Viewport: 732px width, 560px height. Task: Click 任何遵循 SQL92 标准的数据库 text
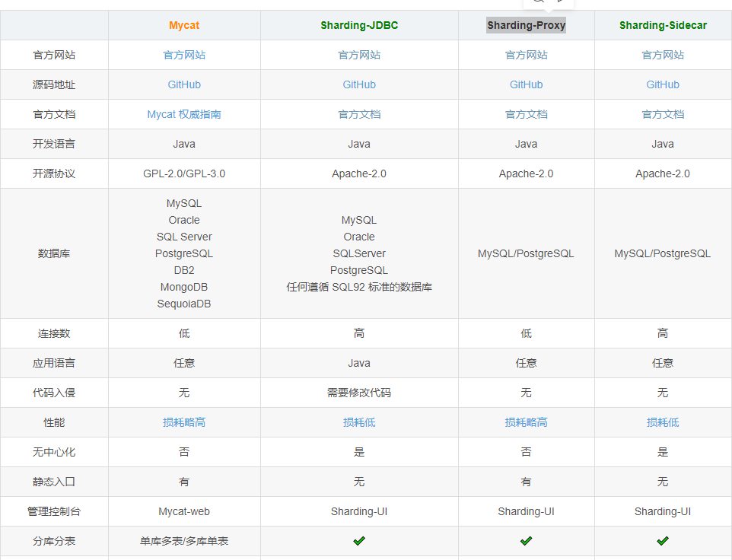pos(359,287)
